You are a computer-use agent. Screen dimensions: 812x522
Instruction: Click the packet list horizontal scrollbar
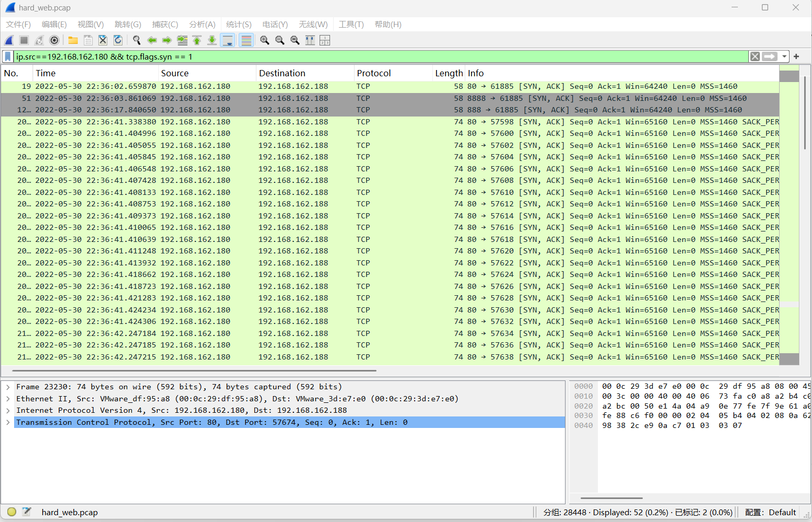click(194, 370)
